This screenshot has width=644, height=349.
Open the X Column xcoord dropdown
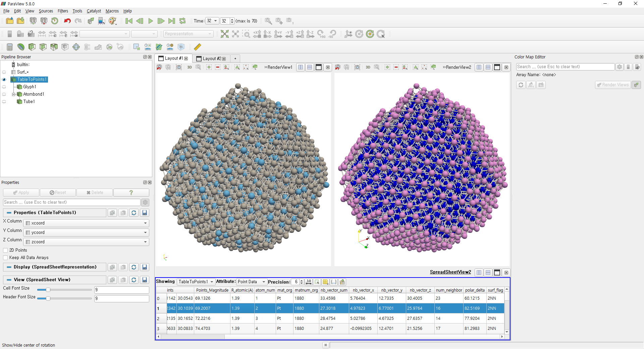(86, 223)
